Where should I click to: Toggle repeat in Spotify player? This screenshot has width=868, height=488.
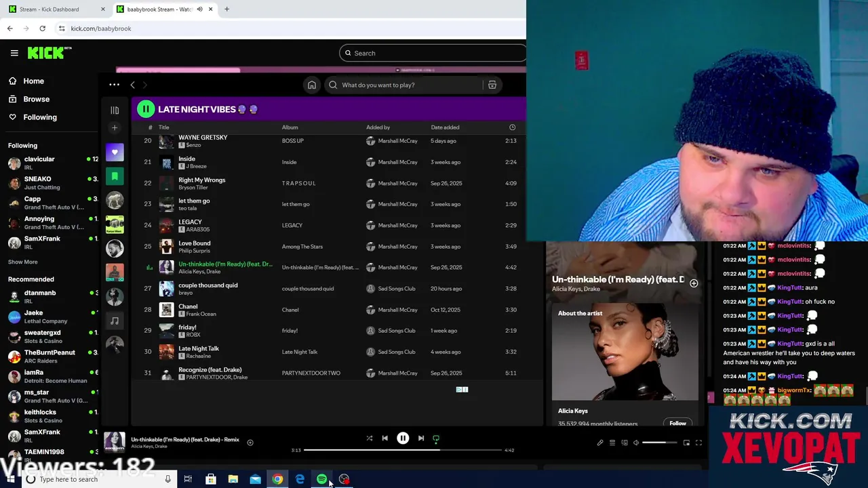tap(436, 438)
